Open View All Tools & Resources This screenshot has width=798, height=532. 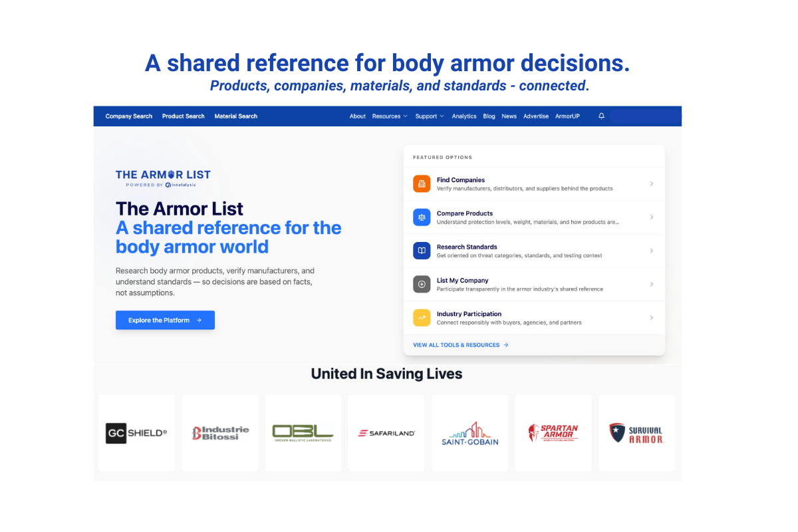pyautogui.click(x=460, y=344)
